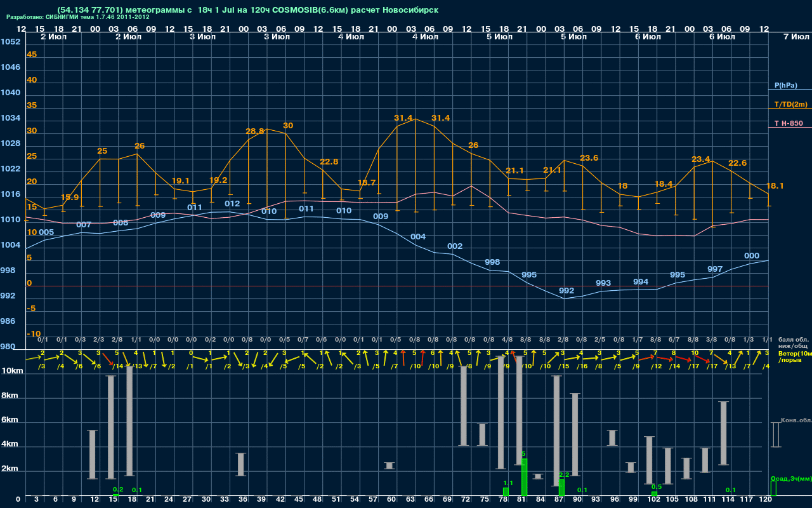Click temperature value 18.4 on orange curve
The width and height of the screenshot is (812, 508).
pos(663,184)
